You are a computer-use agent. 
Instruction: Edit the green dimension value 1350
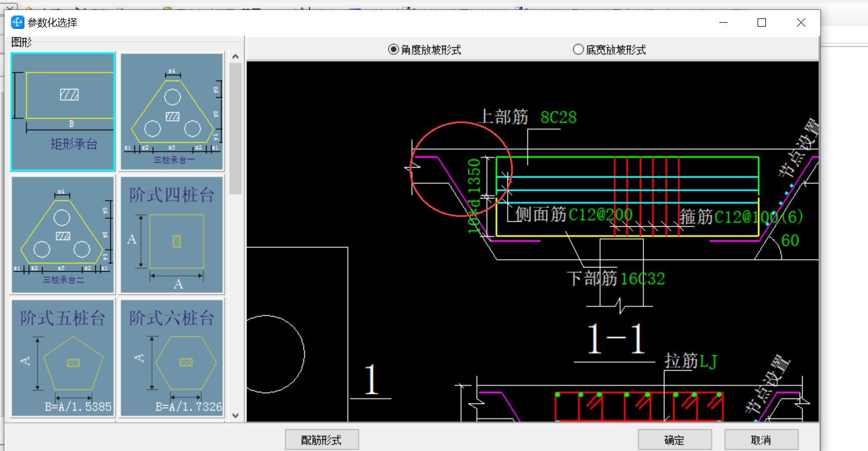[x=473, y=175]
